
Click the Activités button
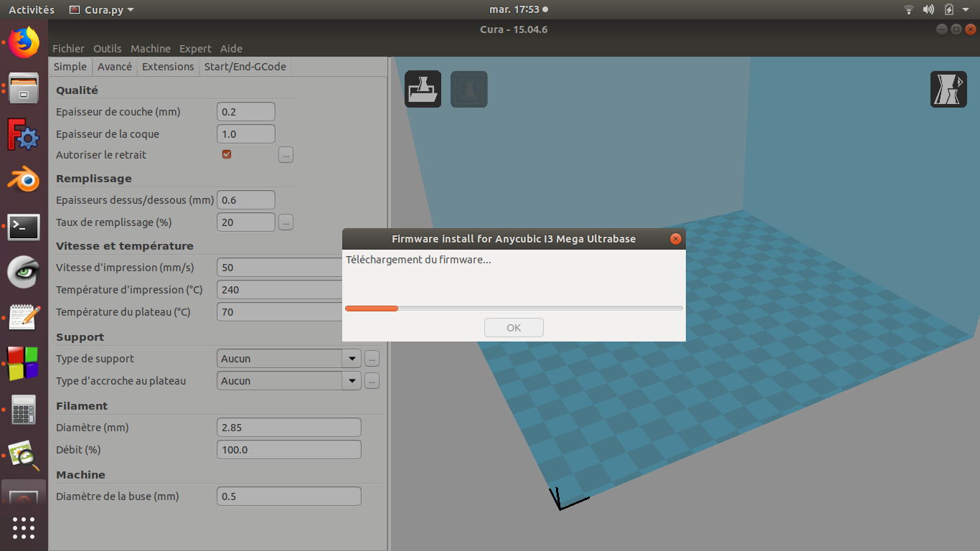pos(32,10)
